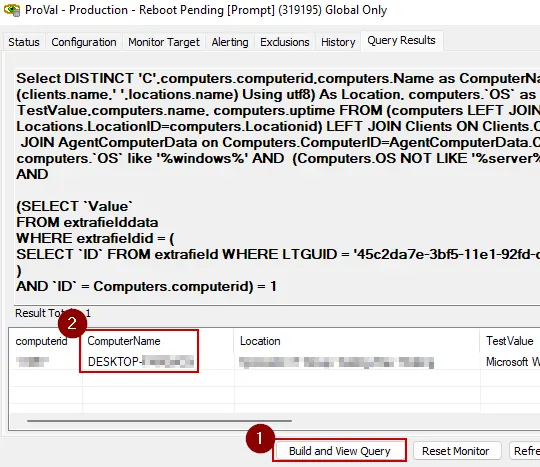The image size is (540, 467).
Task: Go to the Alerting tab
Action: point(230,42)
